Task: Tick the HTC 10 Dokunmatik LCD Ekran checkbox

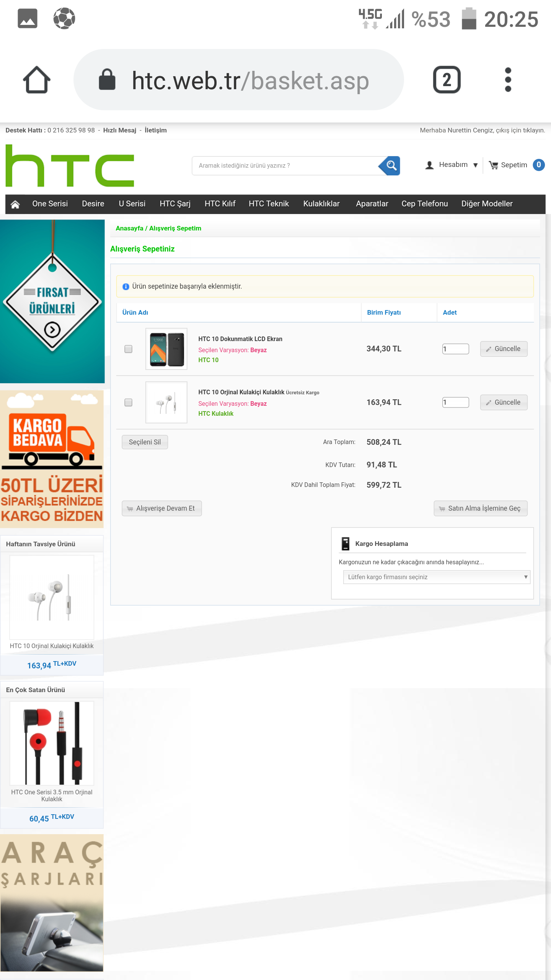Action: point(128,349)
